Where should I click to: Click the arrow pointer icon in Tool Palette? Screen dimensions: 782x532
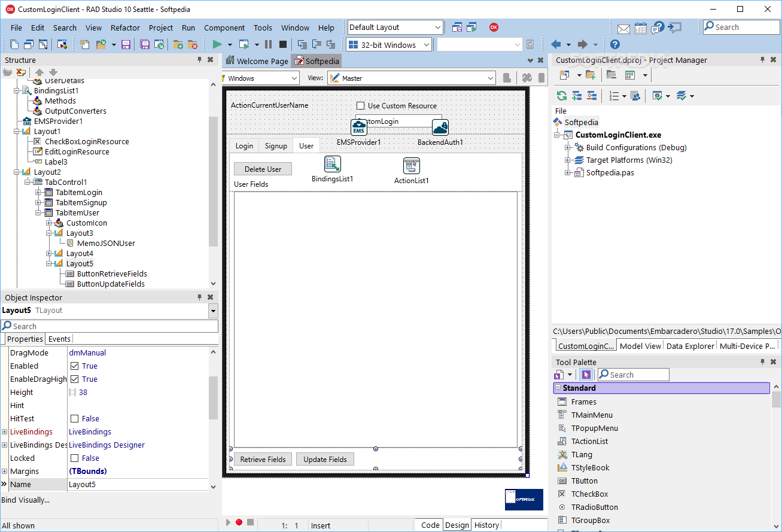tap(586, 375)
